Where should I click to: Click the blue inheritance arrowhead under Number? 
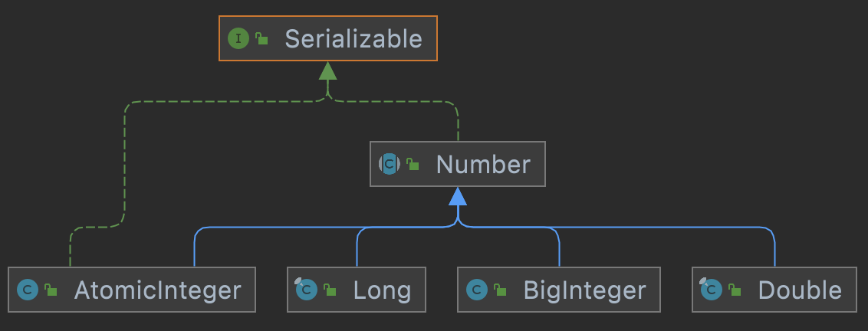coord(458,197)
